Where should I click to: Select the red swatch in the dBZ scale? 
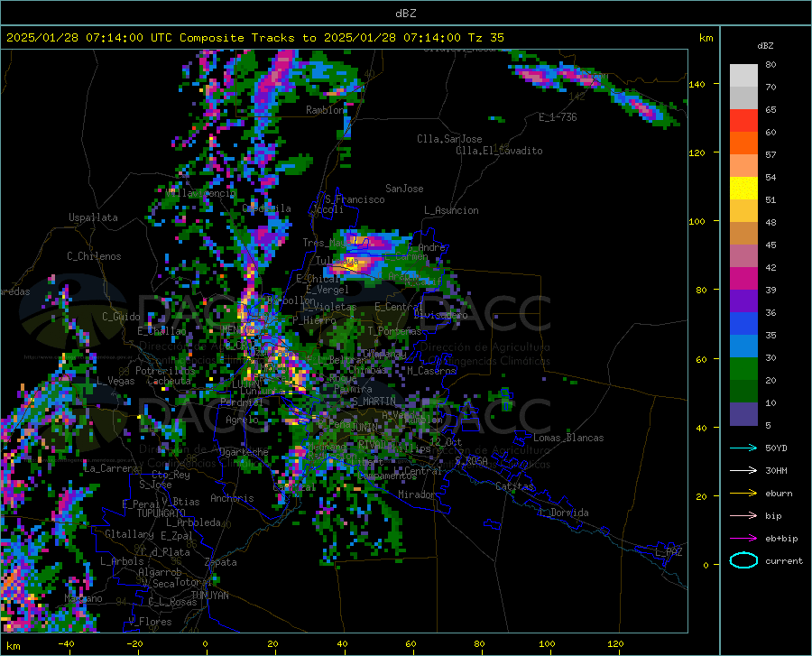(743, 121)
